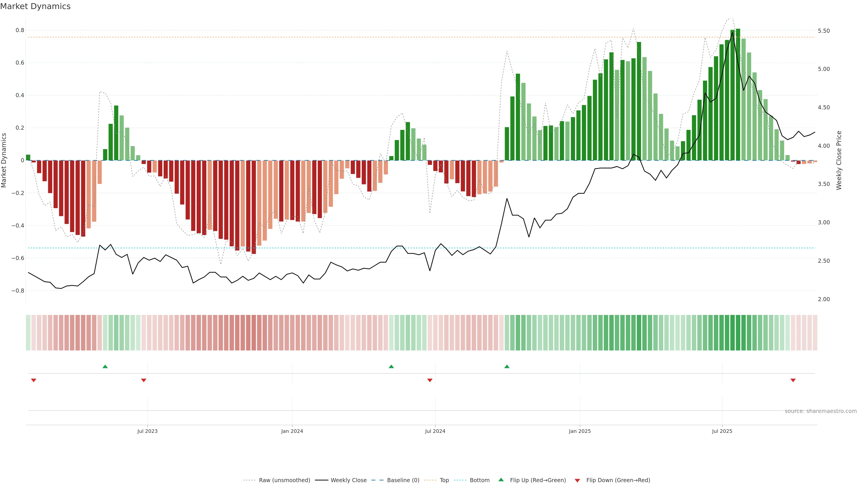Toggle the Baseline (0) legend entry
The width and height of the screenshot is (868, 488).
[x=403, y=480]
